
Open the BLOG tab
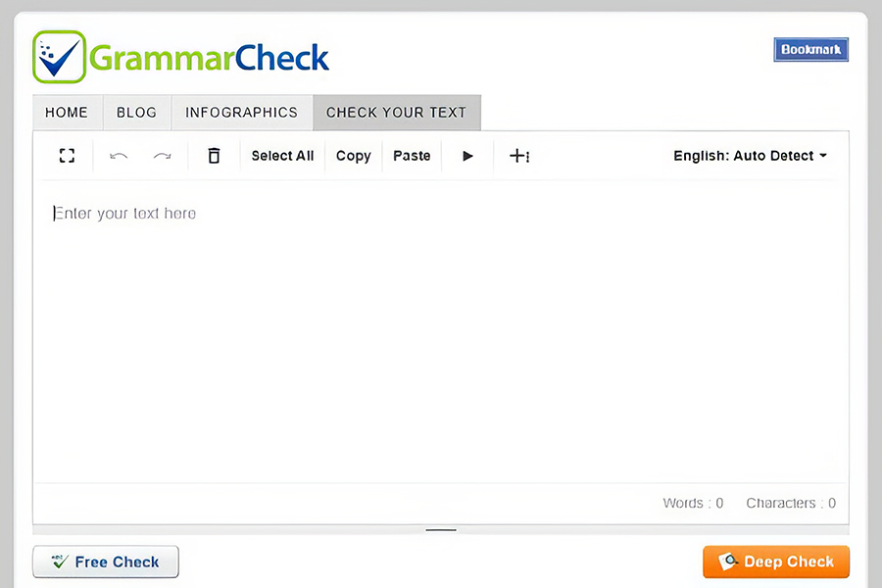click(136, 113)
